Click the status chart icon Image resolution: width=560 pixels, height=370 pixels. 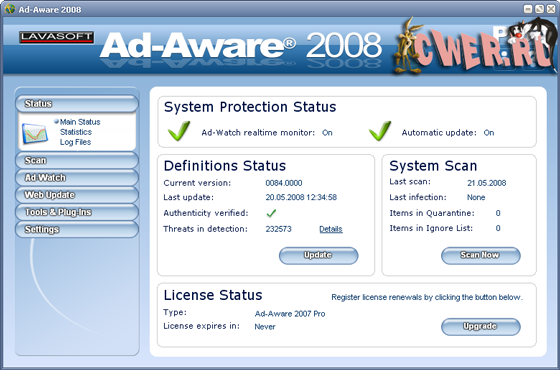(35, 133)
